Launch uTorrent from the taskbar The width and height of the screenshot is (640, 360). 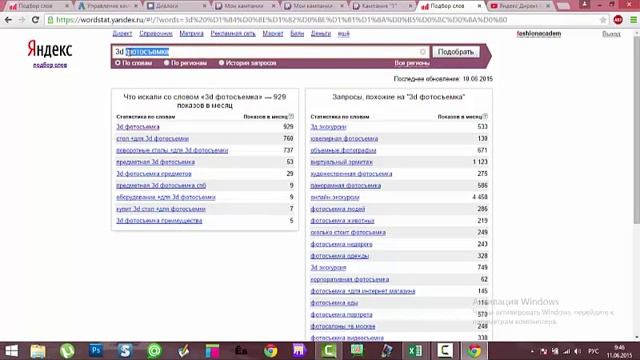point(67,351)
